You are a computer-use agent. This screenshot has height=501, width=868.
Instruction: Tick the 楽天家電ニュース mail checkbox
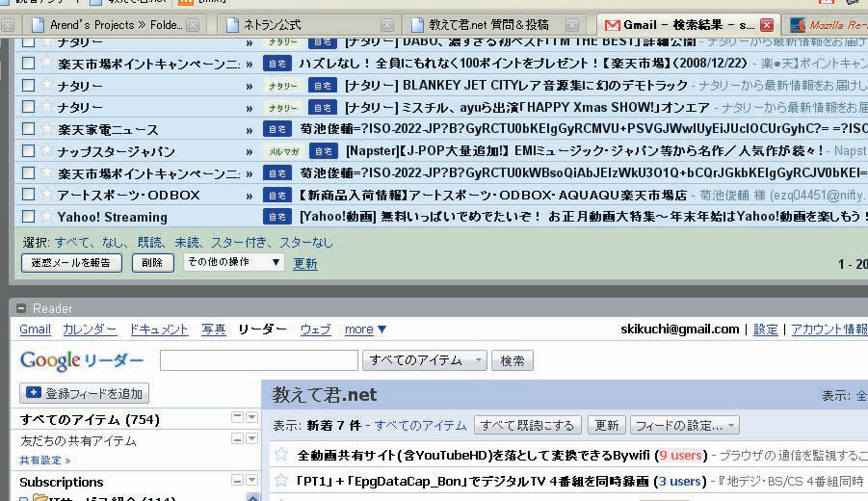pyautogui.click(x=28, y=129)
